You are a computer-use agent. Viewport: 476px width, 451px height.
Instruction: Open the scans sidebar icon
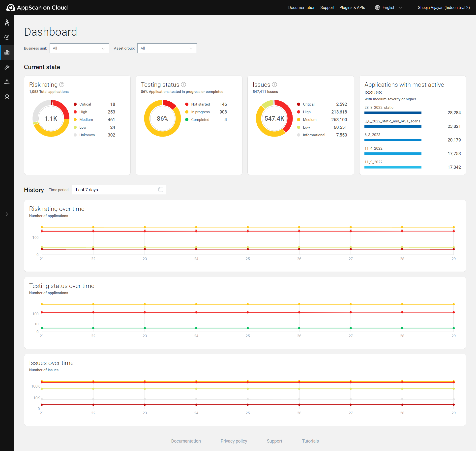click(x=7, y=37)
